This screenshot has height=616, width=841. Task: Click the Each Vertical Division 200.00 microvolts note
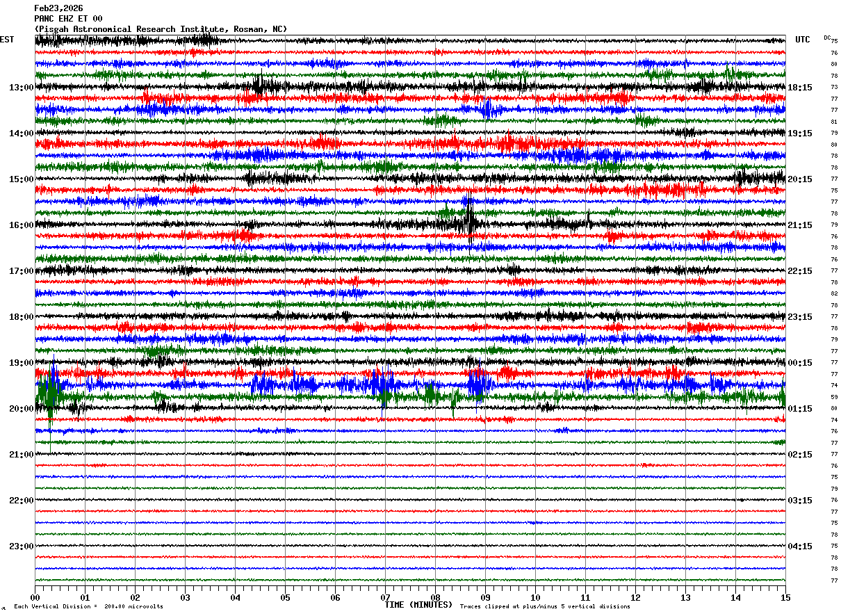pyautogui.click(x=88, y=607)
